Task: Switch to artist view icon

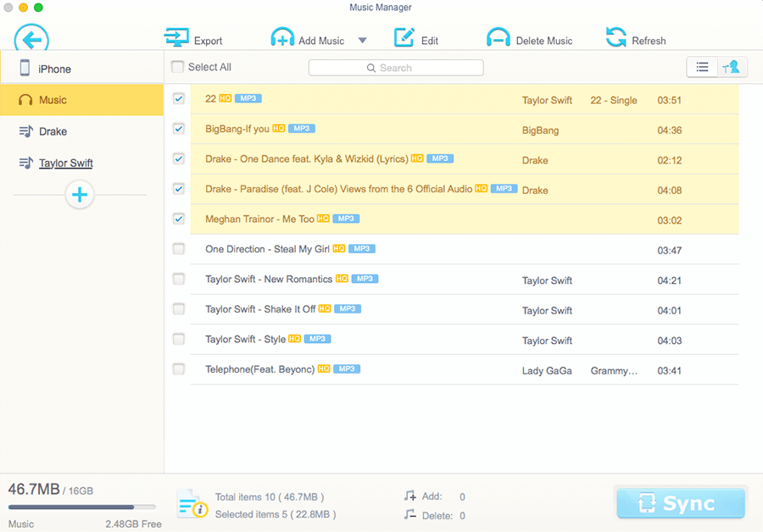Action: click(x=732, y=67)
